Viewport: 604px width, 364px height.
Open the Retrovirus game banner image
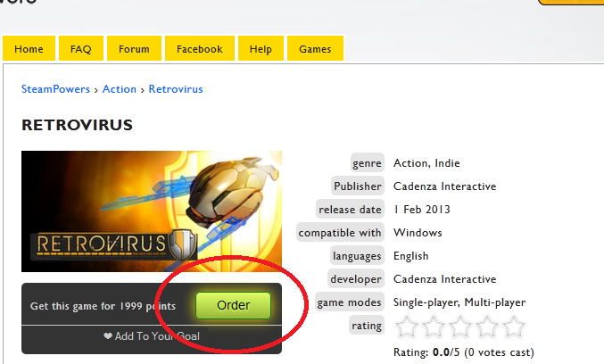pos(152,211)
